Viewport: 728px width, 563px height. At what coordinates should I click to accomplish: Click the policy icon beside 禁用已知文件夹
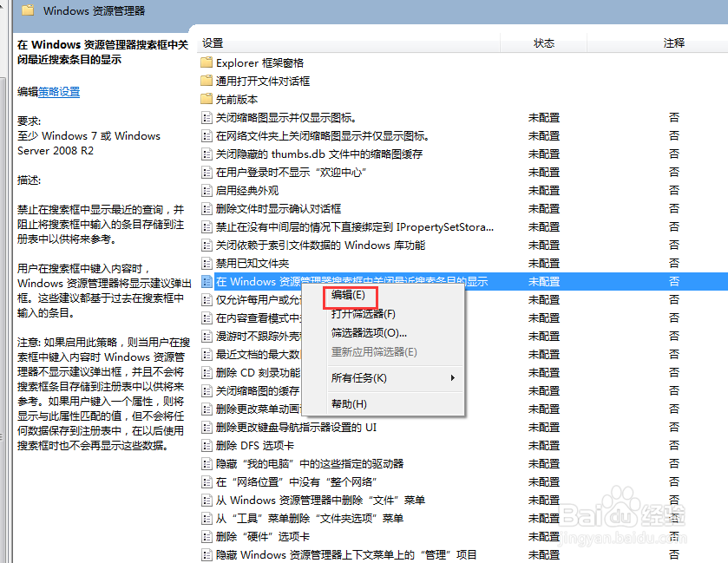[207, 263]
